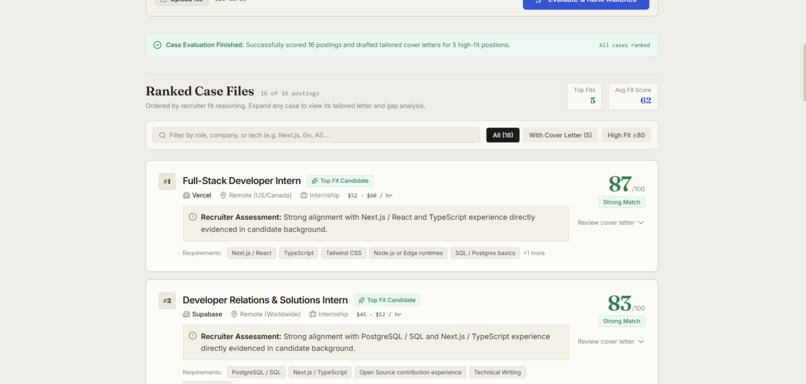Click Open Source contribution experience tag
This screenshot has width=806, height=384.
410,372
